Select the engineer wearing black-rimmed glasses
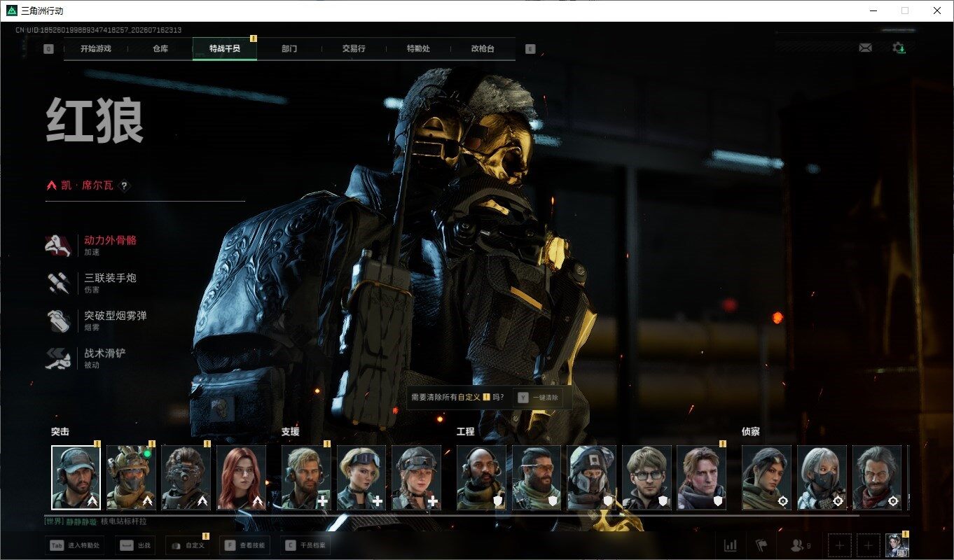 coord(647,477)
